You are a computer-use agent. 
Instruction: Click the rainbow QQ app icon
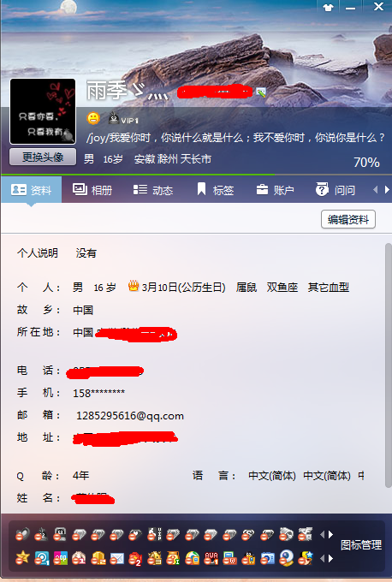[60, 558]
